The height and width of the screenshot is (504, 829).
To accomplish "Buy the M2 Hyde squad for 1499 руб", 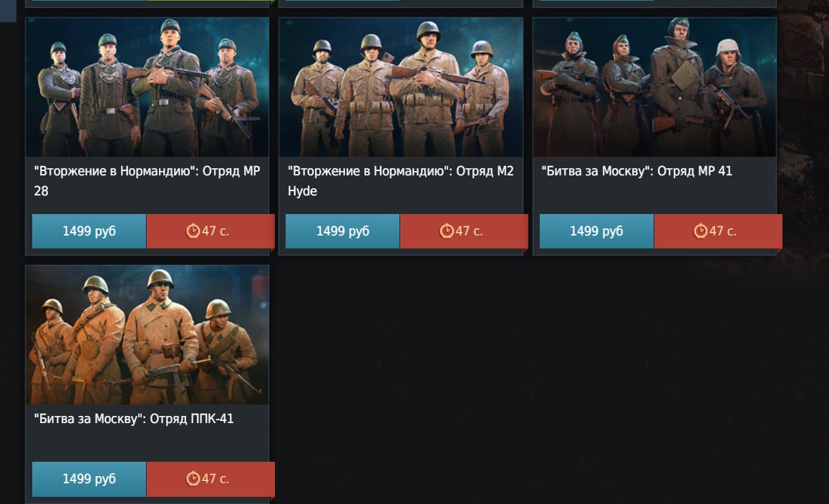I will tap(343, 231).
